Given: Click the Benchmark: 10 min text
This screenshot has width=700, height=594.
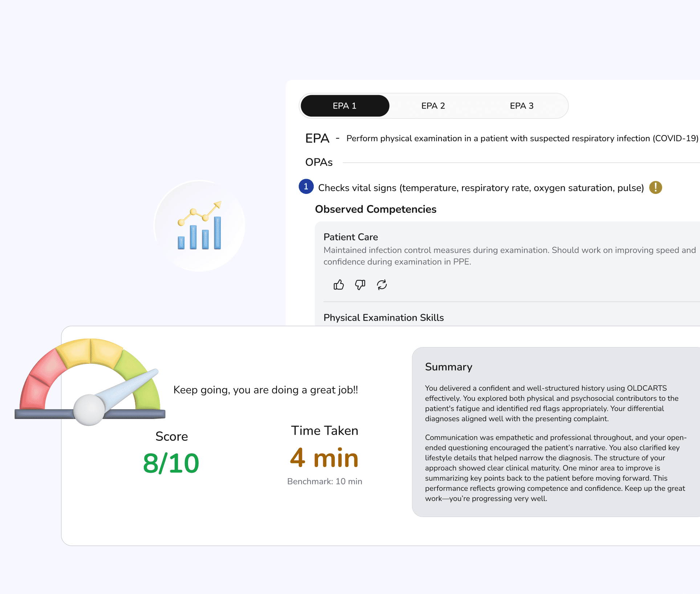Looking at the screenshot, I should (325, 481).
